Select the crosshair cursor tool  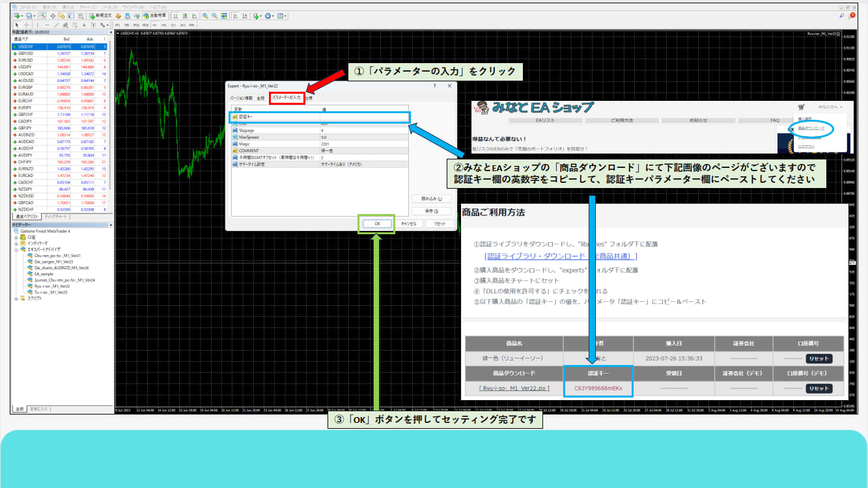click(x=26, y=25)
